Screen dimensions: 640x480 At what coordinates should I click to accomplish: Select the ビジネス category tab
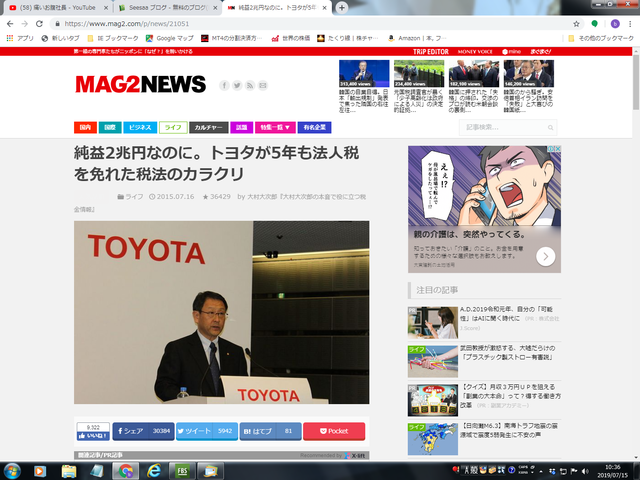(140, 127)
